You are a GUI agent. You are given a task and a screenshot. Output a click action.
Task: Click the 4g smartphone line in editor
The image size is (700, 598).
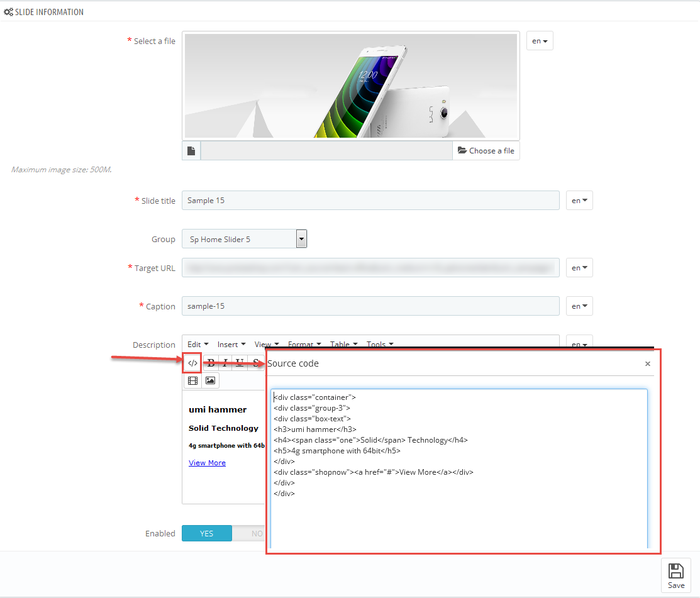(x=227, y=445)
